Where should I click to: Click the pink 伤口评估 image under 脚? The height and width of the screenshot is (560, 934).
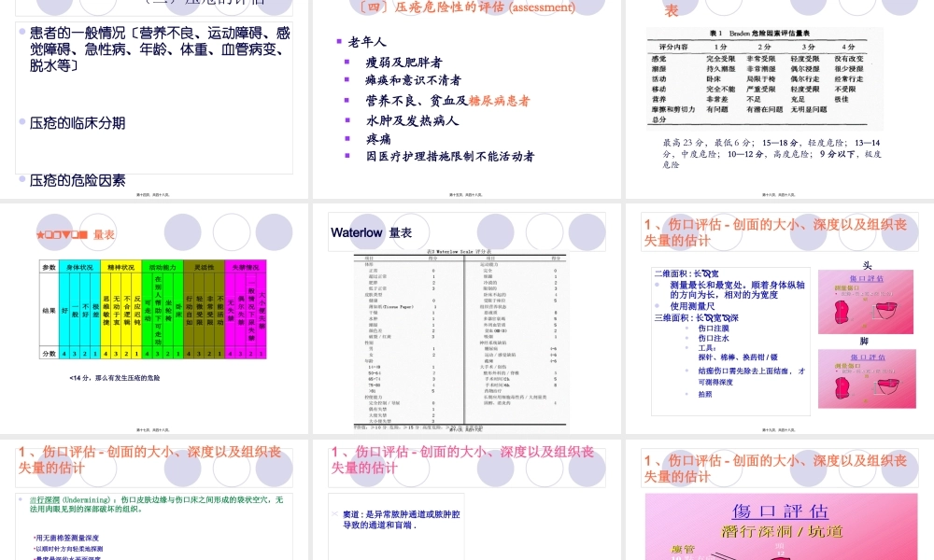(x=867, y=379)
